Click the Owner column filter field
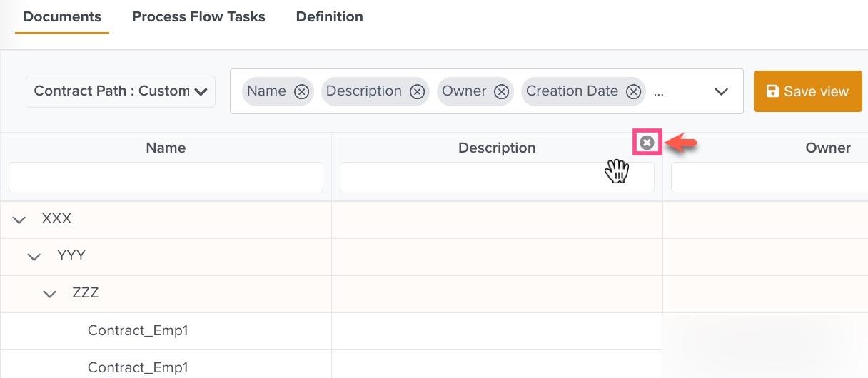Screen dimensions: 868x378 pyautogui.click(x=769, y=178)
